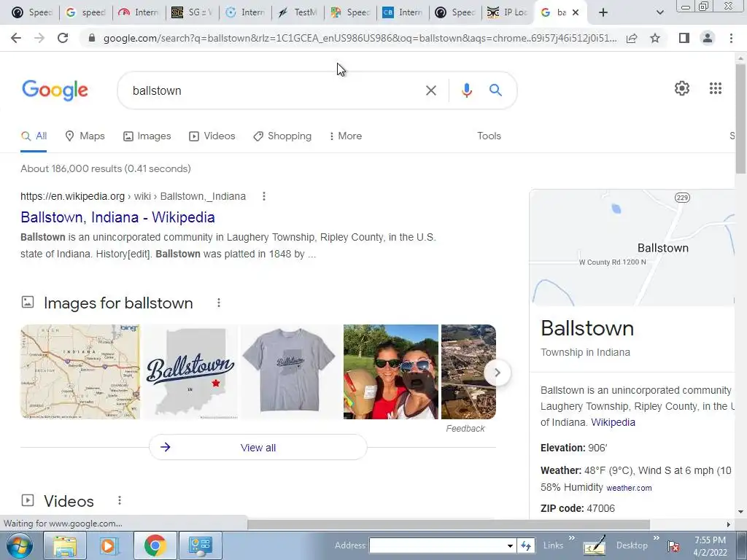The image size is (747, 560).
Task: Bookmark this page with the star icon
Action: coord(655,38)
